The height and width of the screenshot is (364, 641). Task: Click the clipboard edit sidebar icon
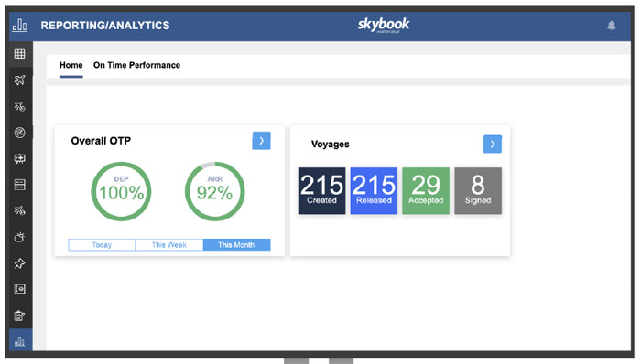point(19,316)
